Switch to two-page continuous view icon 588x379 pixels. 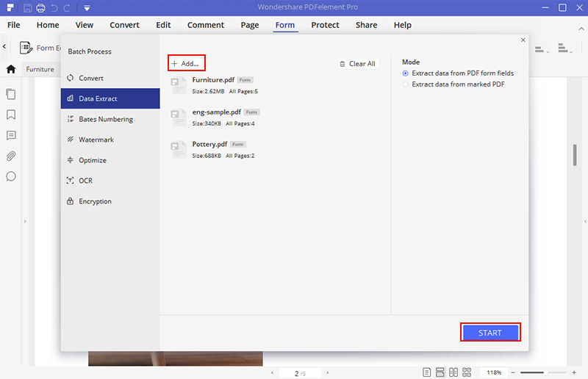coord(467,372)
